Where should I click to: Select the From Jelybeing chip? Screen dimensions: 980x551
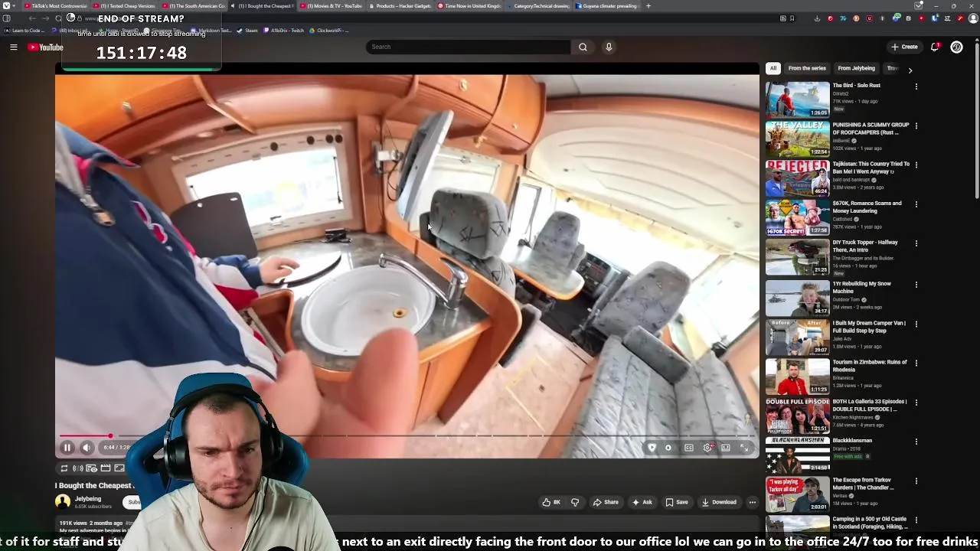[856, 68]
